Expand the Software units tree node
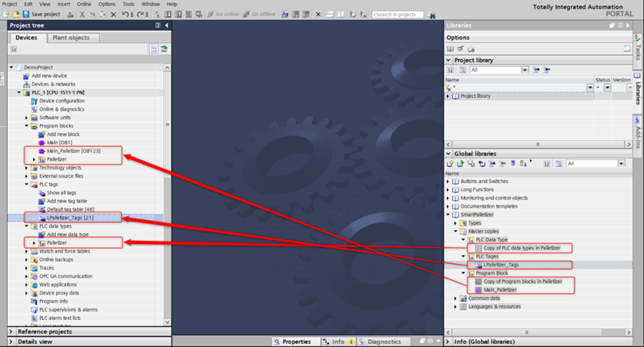This screenshot has width=644, height=347. 26,118
